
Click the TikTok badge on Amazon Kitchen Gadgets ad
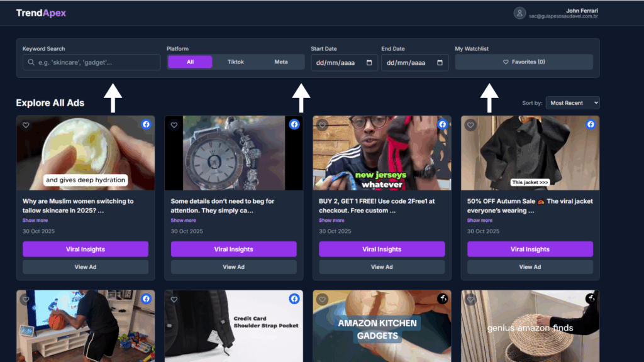(442, 299)
